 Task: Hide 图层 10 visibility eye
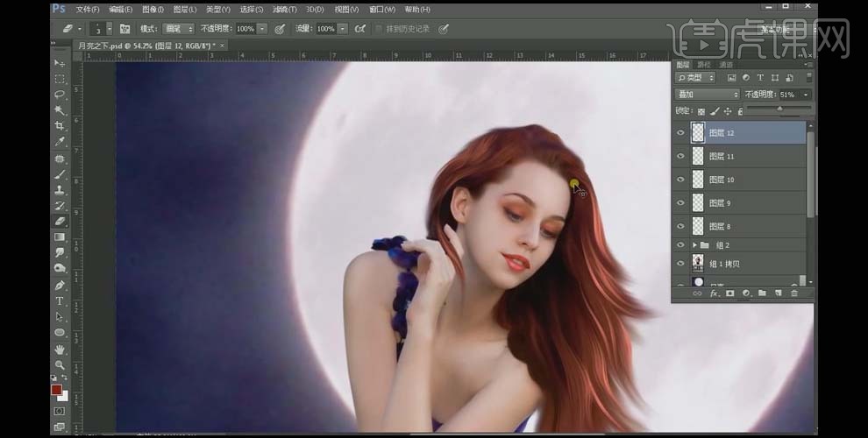[681, 180]
